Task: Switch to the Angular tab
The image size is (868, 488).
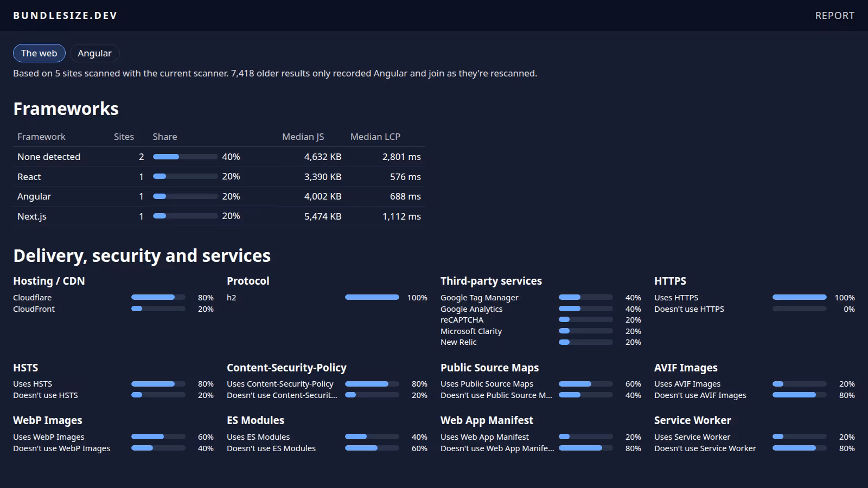Action: click(x=94, y=53)
